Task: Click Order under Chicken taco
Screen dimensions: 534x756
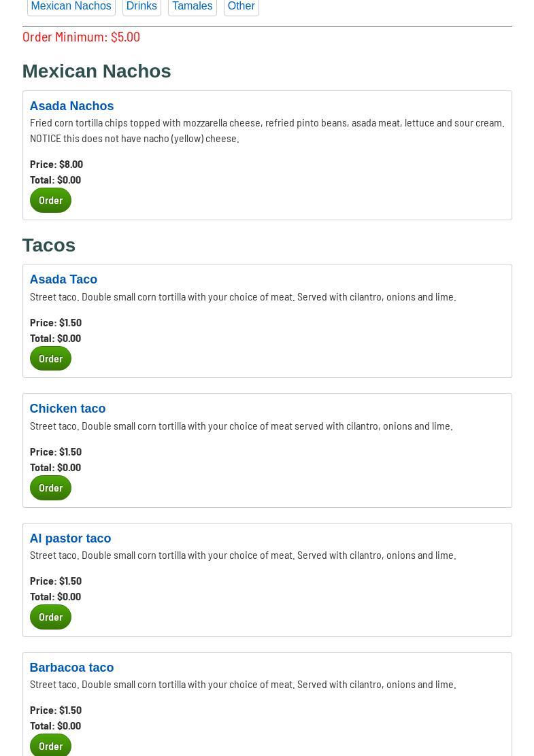Action: 50,487
